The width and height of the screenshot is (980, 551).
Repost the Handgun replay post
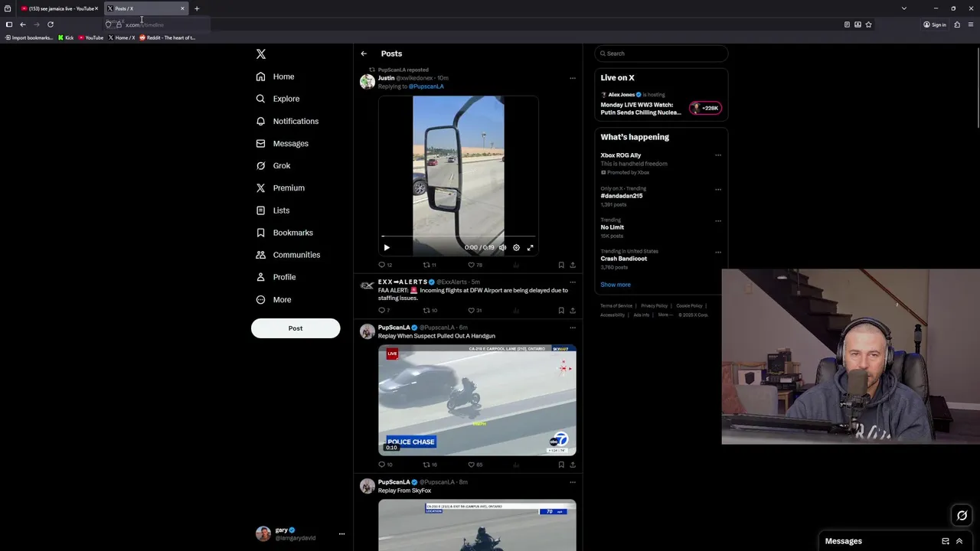430,465
